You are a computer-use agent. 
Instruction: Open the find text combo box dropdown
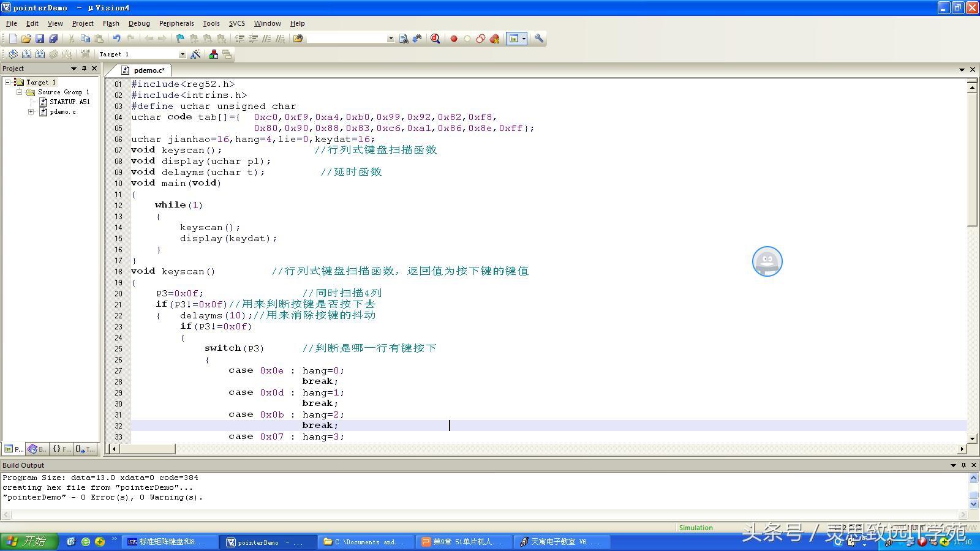(390, 39)
